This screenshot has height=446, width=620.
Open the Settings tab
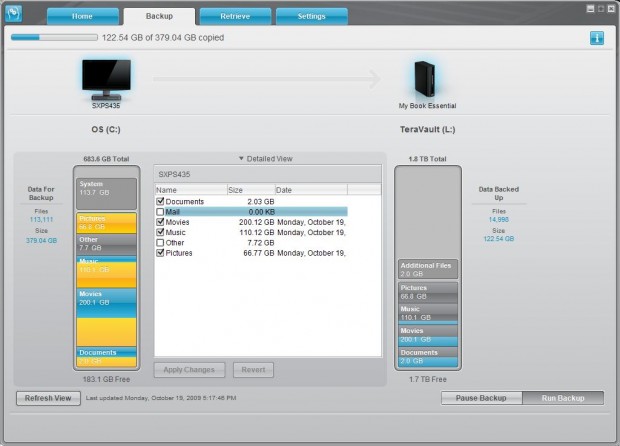coord(310,17)
